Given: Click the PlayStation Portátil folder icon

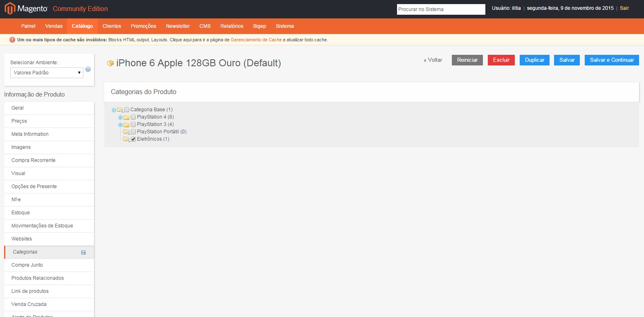Looking at the screenshot, I should point(126,132).
